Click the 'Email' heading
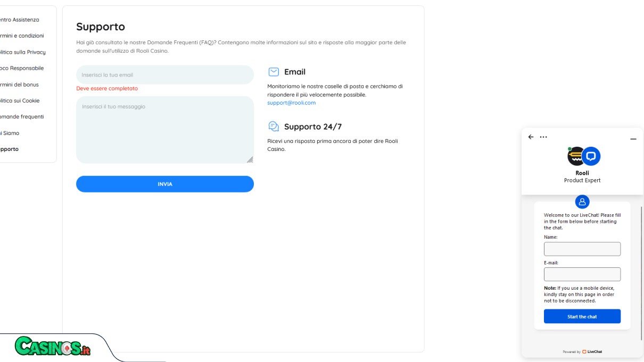644x362 pixels. (295, 72)
